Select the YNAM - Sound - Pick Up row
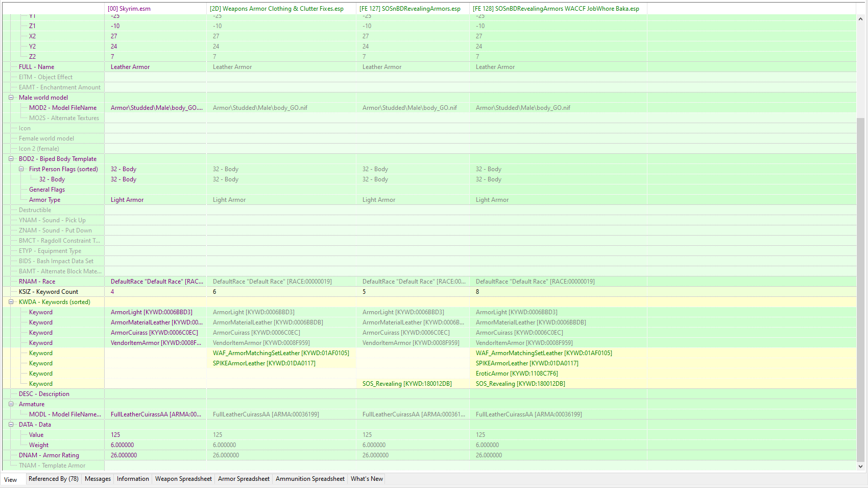Viewport: 868px width, 488px height. coord(53,220)
